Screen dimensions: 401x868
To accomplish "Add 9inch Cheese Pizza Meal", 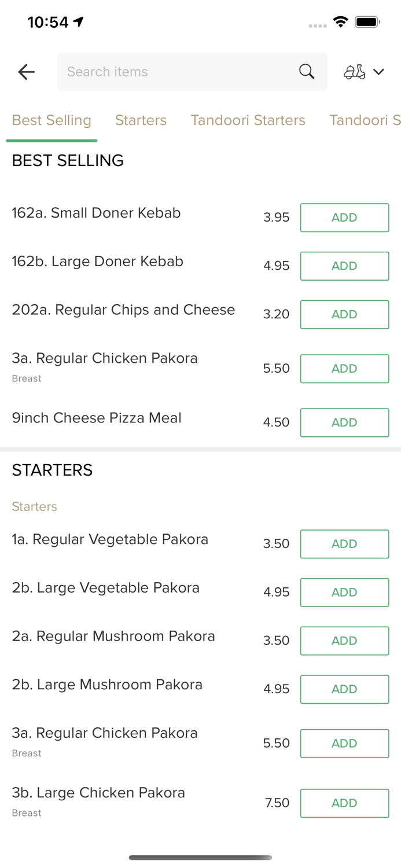I will click(x=344, y=422).
